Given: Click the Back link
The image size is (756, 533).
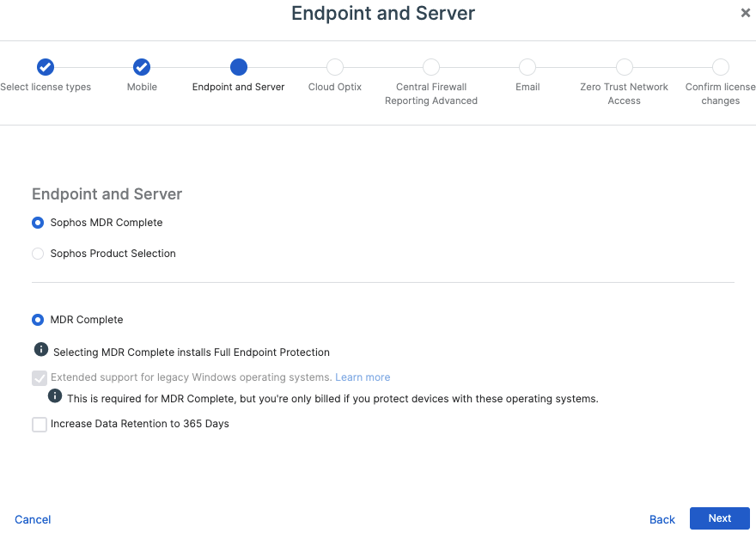Looking at the screenshot, I should pyautogui.click(x=661, y=519).
